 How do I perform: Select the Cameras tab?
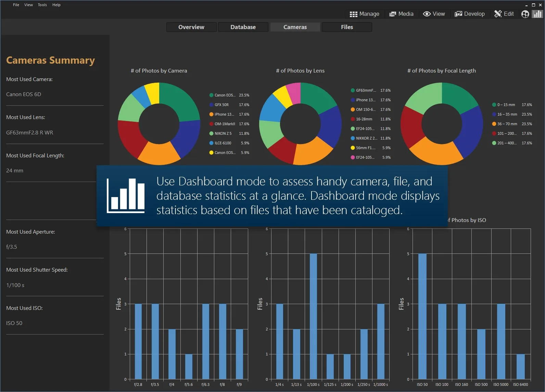(x=295, y=27)
